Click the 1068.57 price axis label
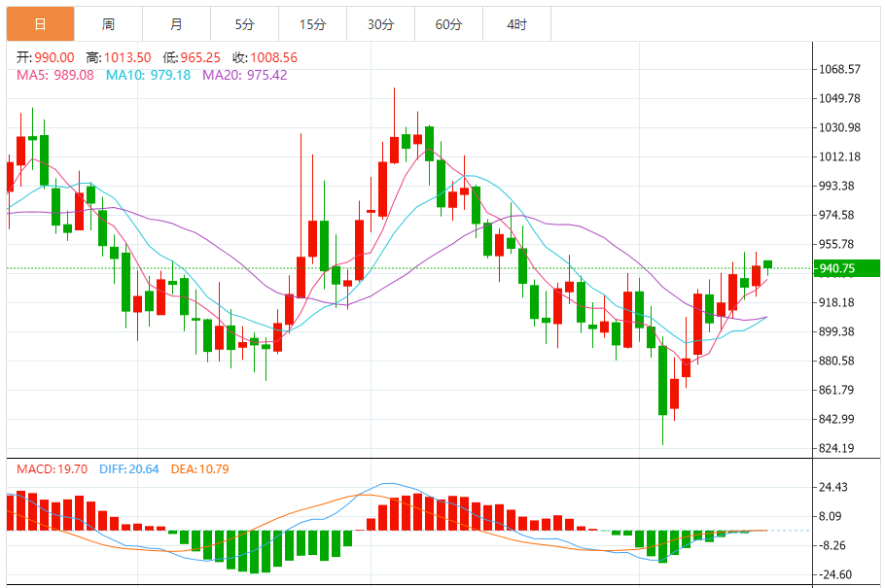This screenshot has width=885, height=588. point(840,69)
